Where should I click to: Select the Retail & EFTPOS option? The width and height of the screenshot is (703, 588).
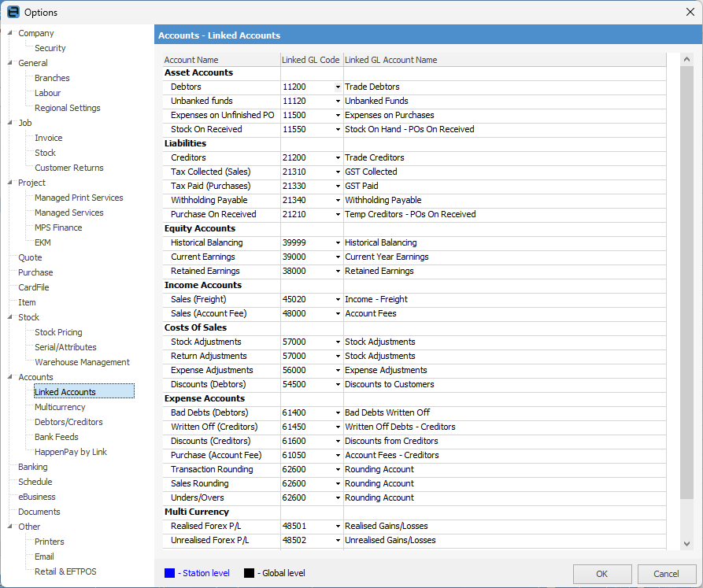(65, 571)
